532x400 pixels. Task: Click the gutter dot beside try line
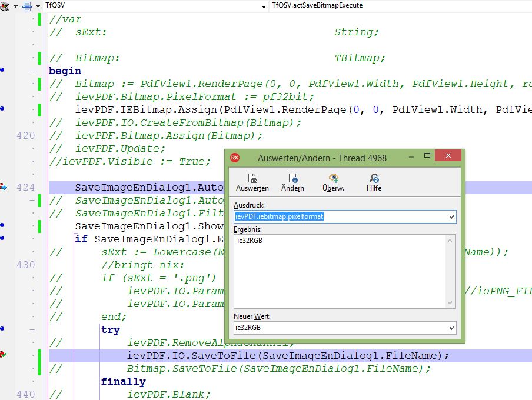[2, 328]
